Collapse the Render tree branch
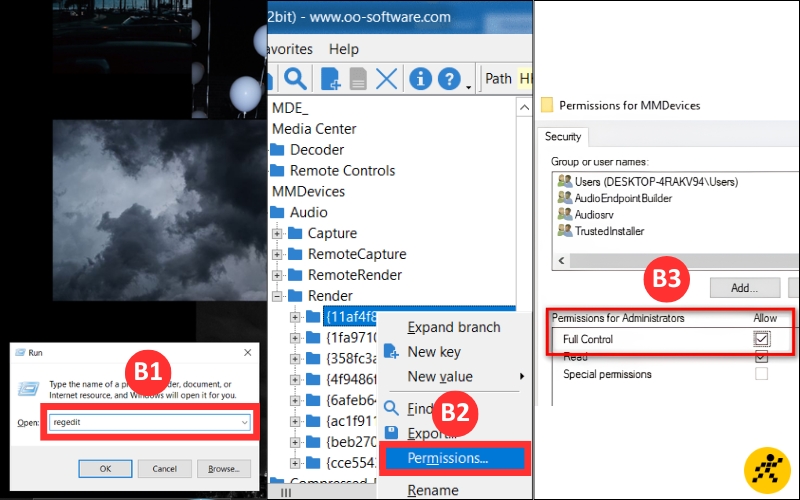This screenshot has height=500, width=800. tap(277, 296)
